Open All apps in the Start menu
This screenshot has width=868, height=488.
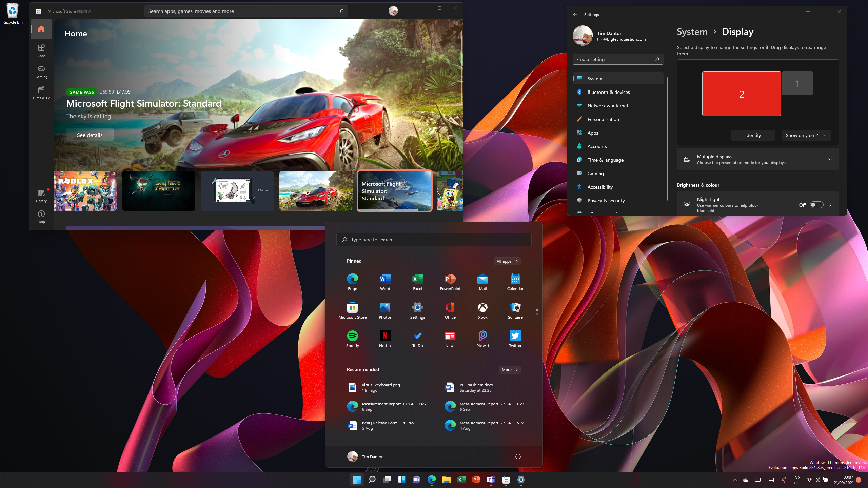[507, 261]
